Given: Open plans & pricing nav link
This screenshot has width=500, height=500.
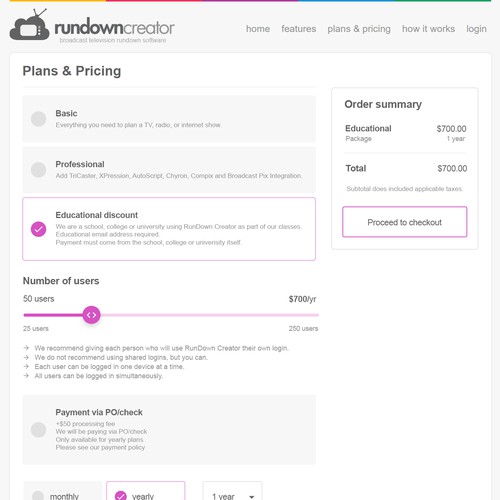Looking at the screenshot, I should coord(359,29).
